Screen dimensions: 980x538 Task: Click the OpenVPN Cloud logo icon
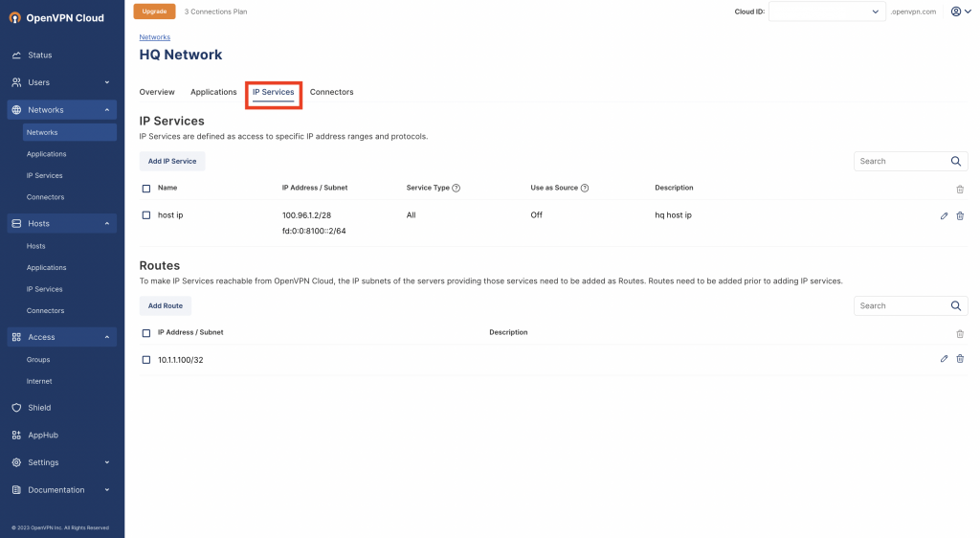15,18
